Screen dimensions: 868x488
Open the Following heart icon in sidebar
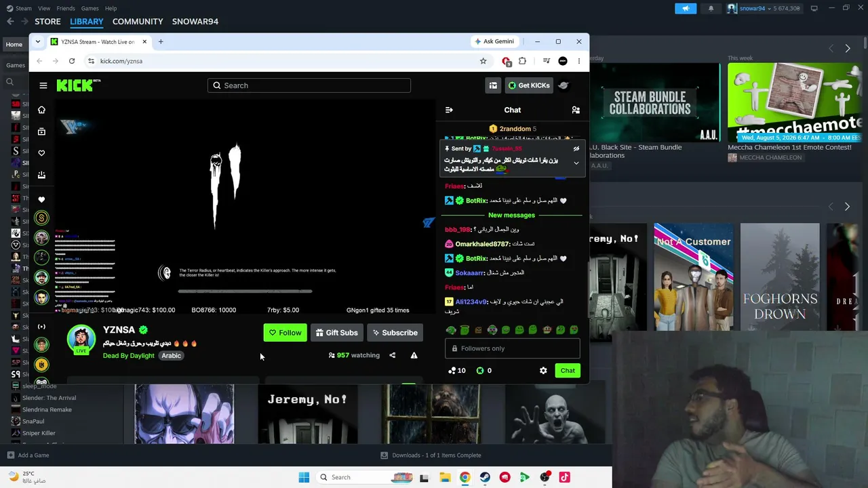pos(41,153)
